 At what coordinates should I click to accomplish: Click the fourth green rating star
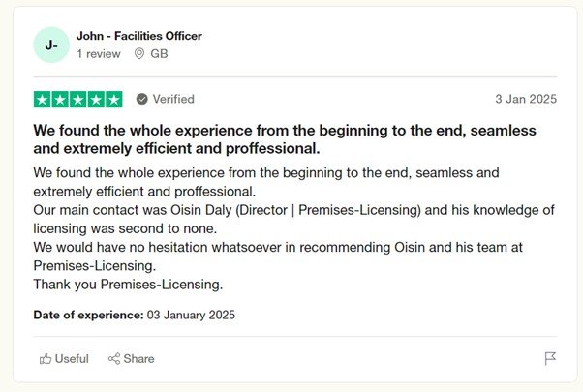point(96,99)
